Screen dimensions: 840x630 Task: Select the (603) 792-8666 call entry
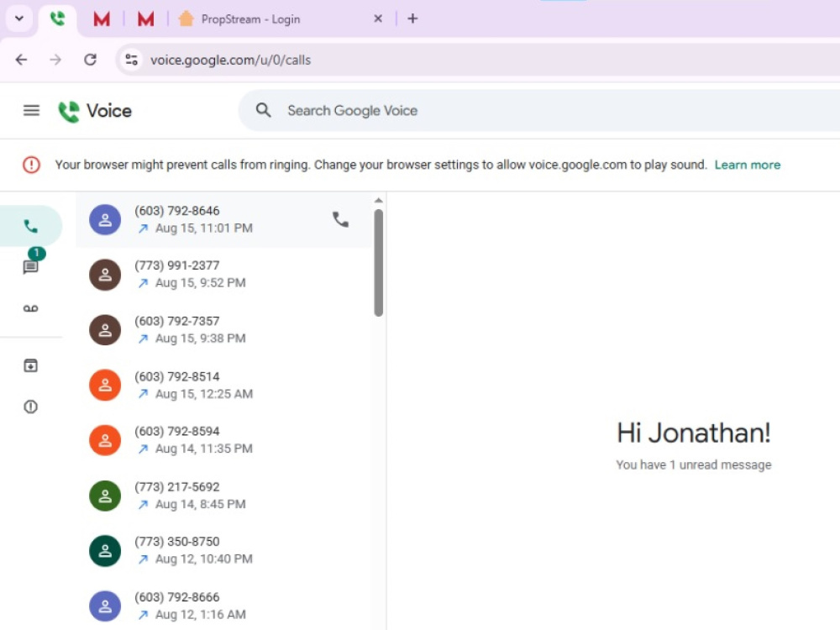click(x=223, y=606)
